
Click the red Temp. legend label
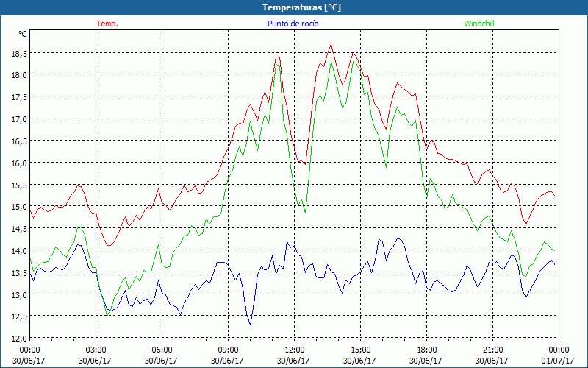click(107, 24)
